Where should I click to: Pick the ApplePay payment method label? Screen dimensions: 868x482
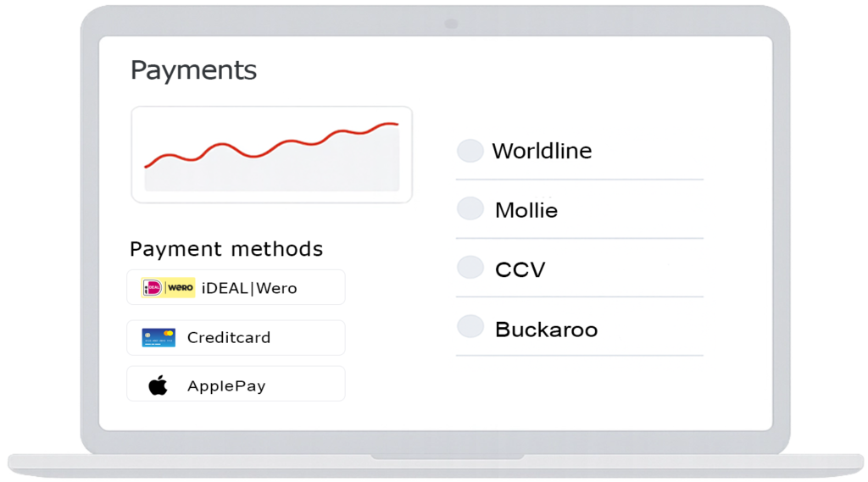(226, 385)
